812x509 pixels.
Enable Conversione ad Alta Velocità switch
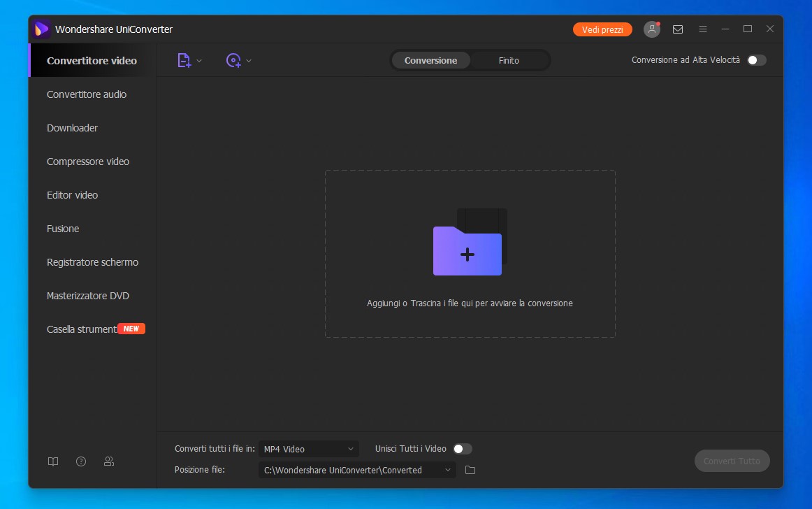[757, 60]
